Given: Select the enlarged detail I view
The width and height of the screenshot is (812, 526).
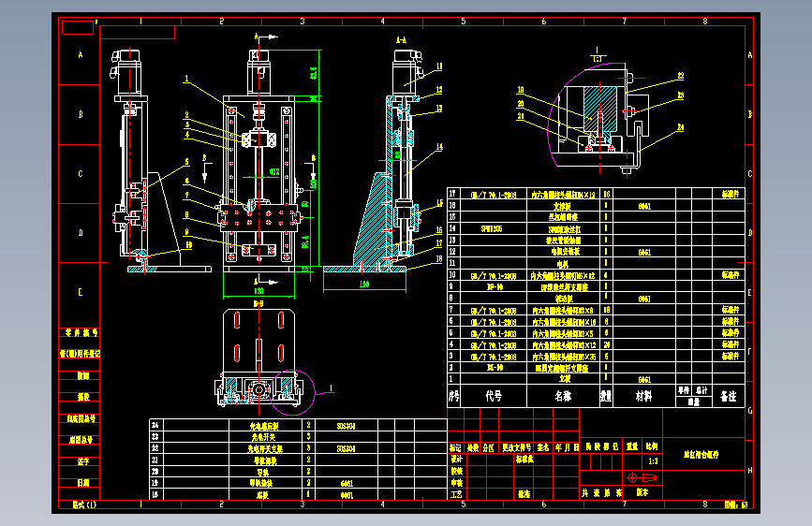Looking at the screenshot, I should (597, 120).
